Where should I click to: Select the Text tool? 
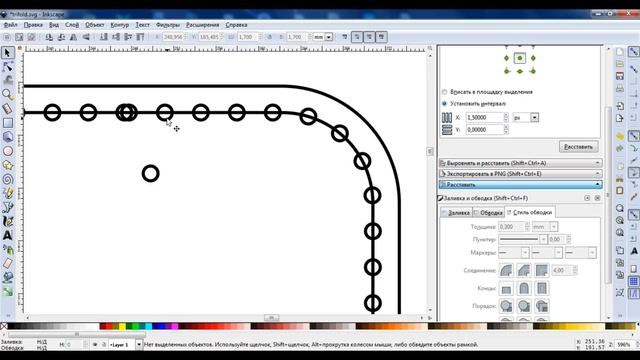tap(7, 236)
